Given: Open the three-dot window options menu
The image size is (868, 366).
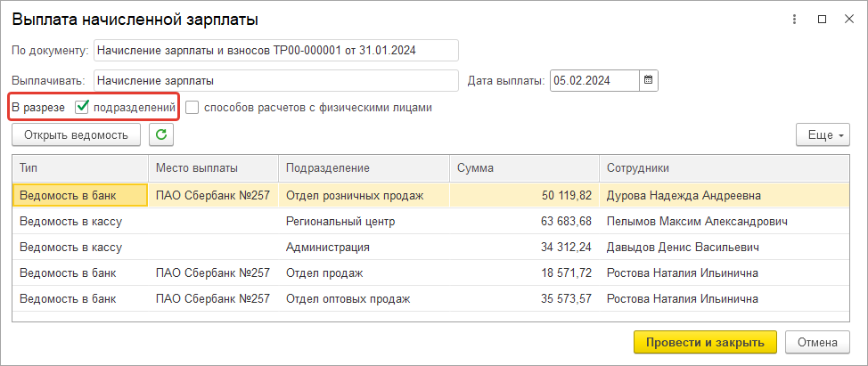Looking at the screenshot, I should coord(794,20).
